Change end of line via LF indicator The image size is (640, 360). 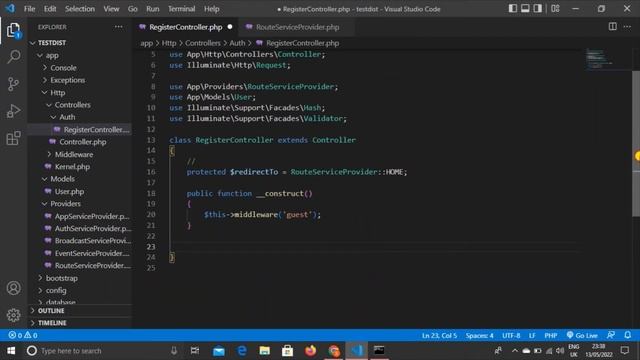coord(532,336)
